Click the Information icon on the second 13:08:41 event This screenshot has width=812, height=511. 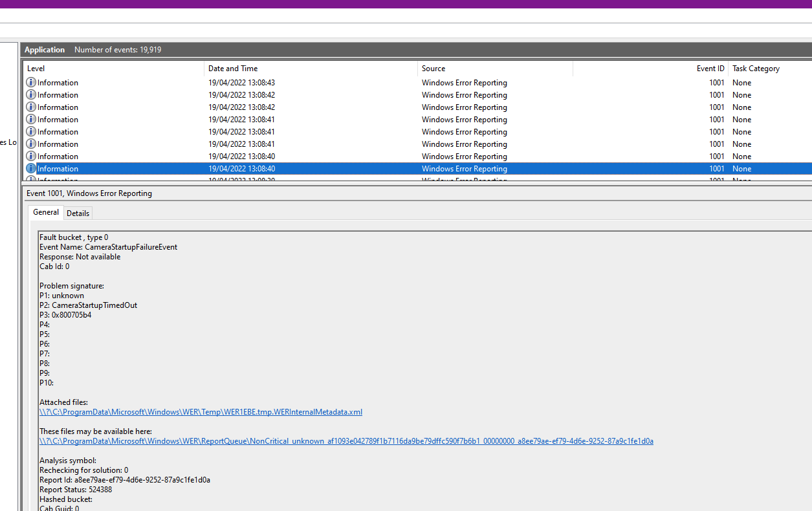coord(30,131)
